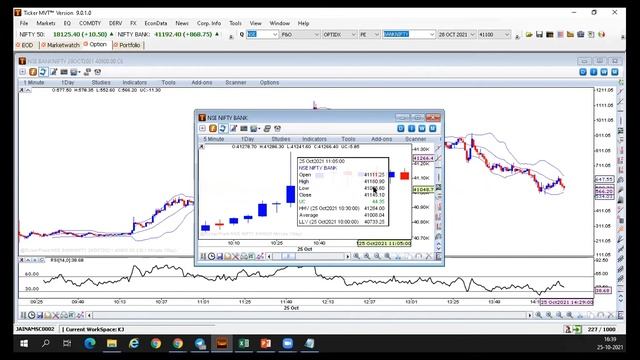Click the save icon in NIFTY BANK bottom toolbar
Viewport: 640px width, 360px height.
pos(219,256)
